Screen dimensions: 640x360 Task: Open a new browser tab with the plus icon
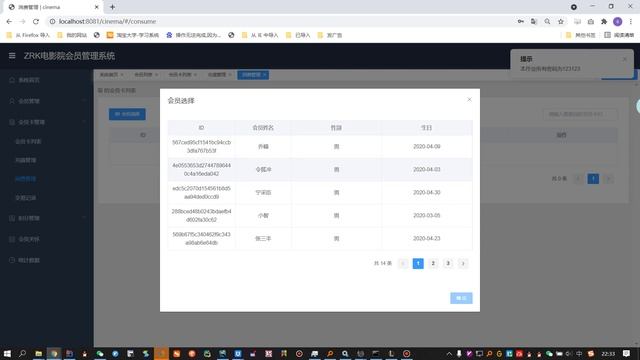tap(112, 7)
